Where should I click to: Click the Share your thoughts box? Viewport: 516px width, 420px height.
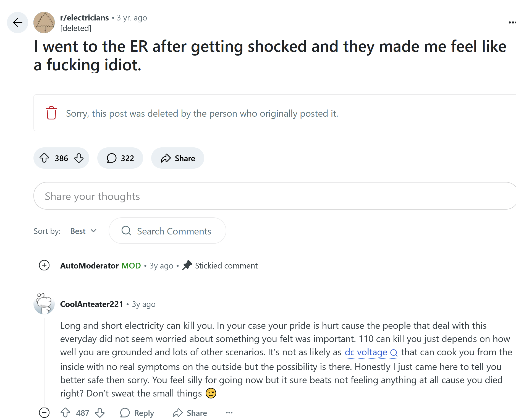click(x=274, y=196)
